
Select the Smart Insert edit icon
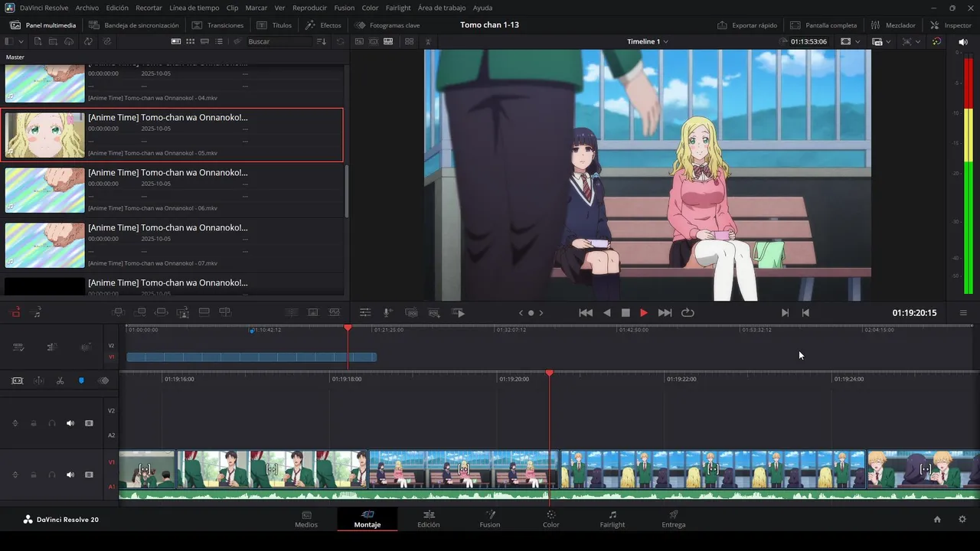click(118, 312)
